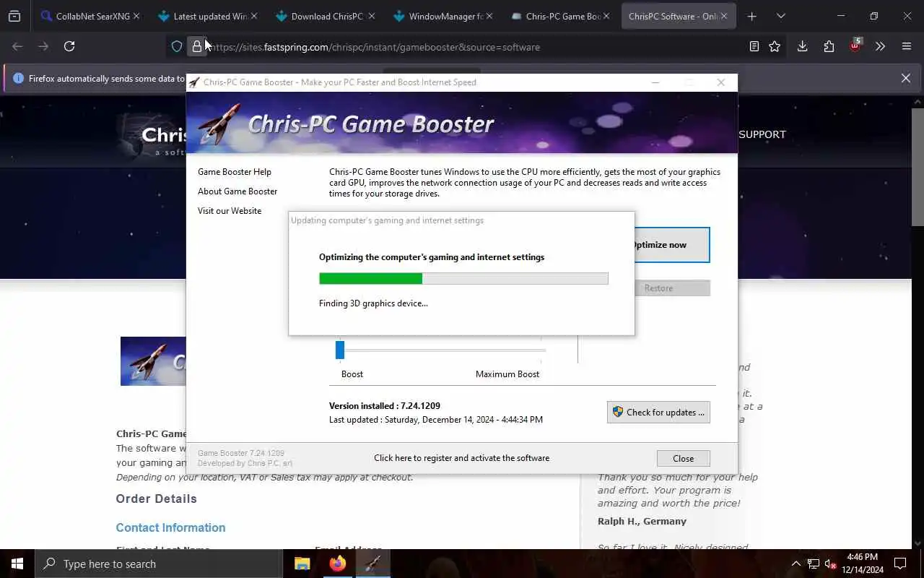924x578 pixels.
Task: Switch to the CollabNet SearXNG tab
Action: (x=91, y=16)
